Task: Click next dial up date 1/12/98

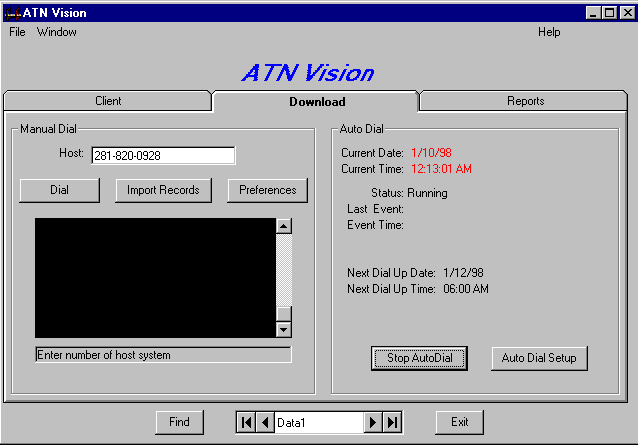Action: click(463, 273)
